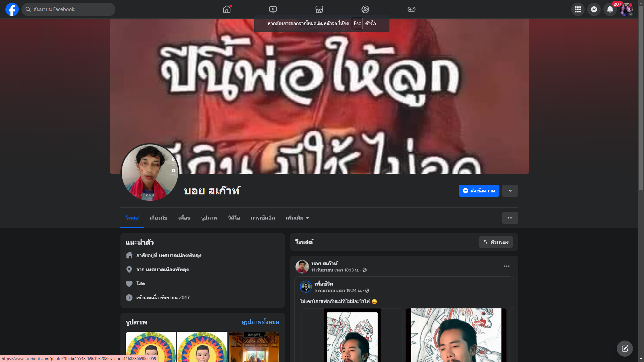This screenshot has height=362, width=644.
Task: Open the notifications bell
Action: tap(610, 9)
